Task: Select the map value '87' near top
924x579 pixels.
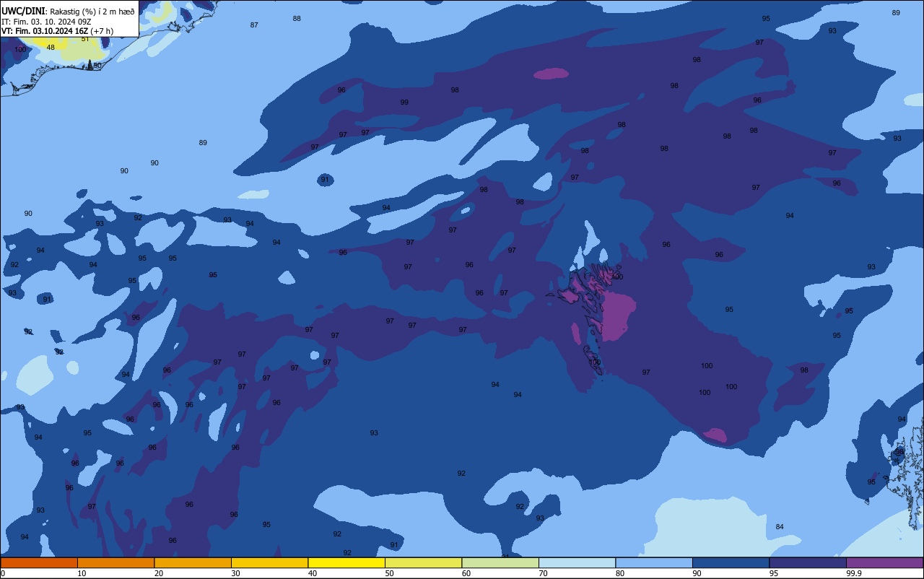Action: [x=254, y=25]
